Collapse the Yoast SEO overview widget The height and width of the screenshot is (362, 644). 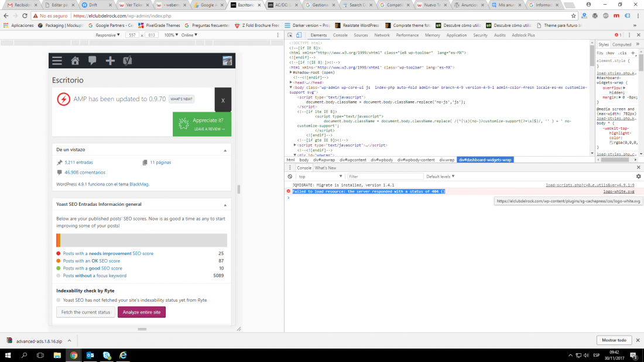pos(225,205)
